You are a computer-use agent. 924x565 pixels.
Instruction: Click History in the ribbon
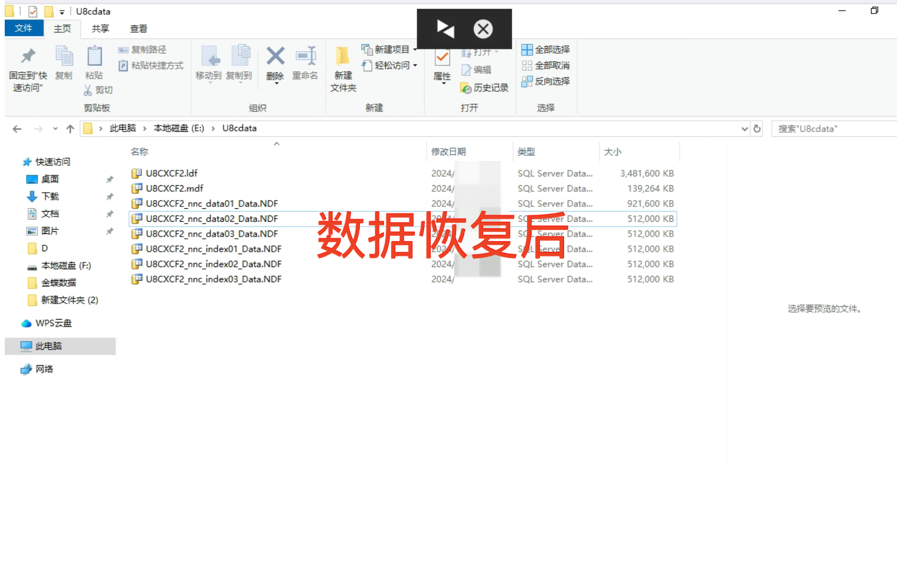pos(484,87)
